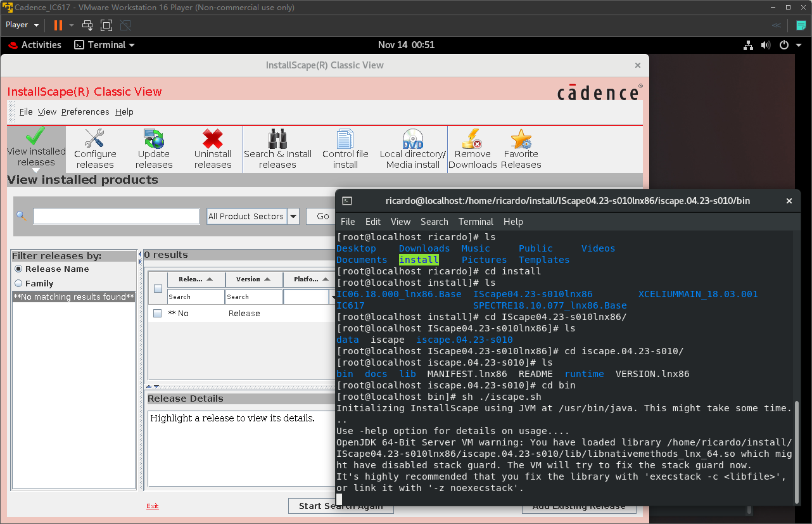Screen dimensions: 812x524
Task: Open Uninstall releases tool
Action: (213, 148)
